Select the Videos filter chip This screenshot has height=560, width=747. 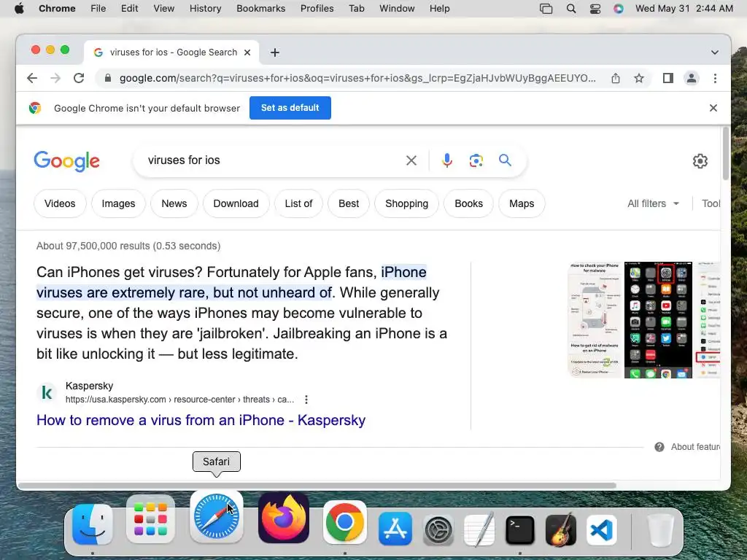pos(60,203)
